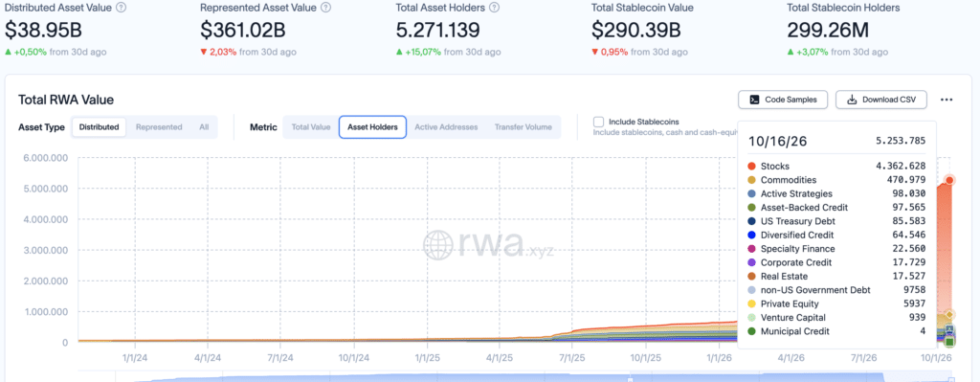Image resolution: width=980 pixels, height=382 pixels.
Task: Select the All asset type tab
Action: 204,127
